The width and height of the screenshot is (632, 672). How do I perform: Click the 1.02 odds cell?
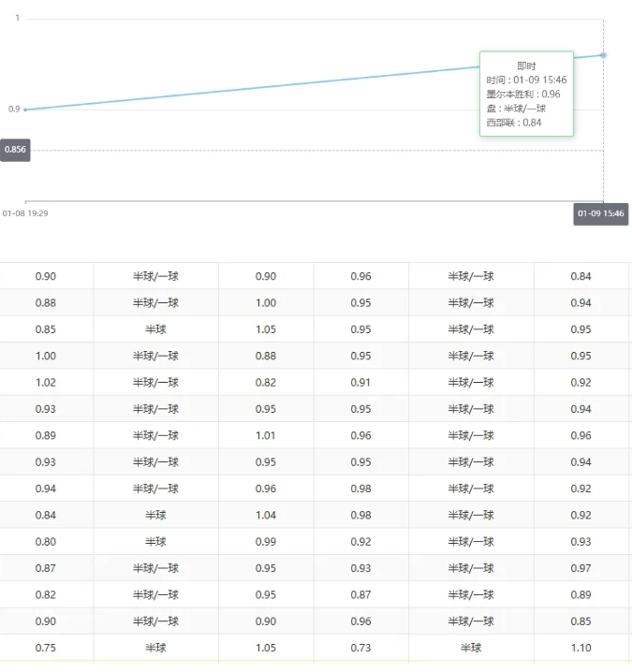[45, 383]
